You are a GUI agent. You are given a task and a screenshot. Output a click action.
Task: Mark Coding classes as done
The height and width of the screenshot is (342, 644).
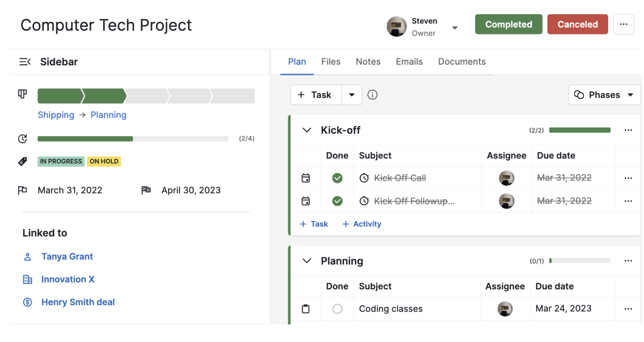(x=337, y=309)
